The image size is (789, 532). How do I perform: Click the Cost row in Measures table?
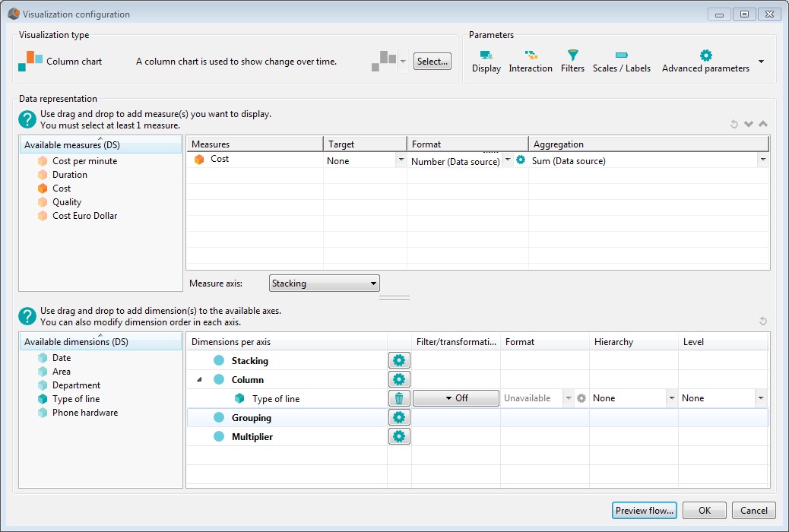tap(255, 160)
